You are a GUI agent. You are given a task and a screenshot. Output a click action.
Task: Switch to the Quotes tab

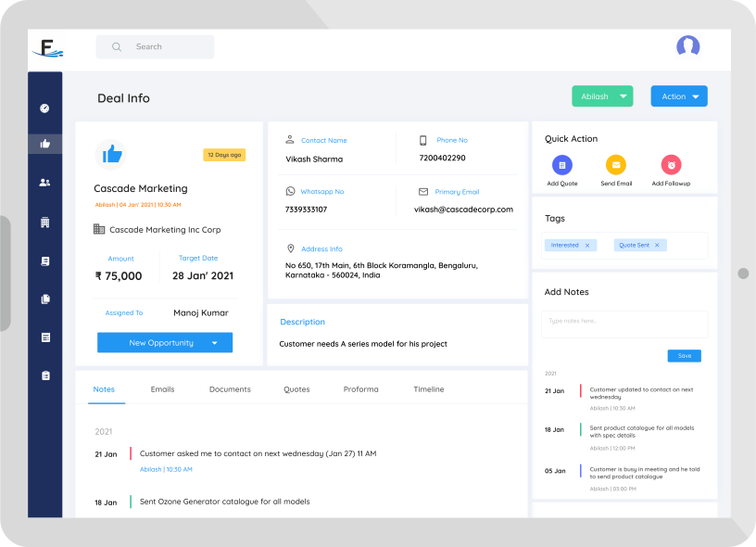point(296,389)
